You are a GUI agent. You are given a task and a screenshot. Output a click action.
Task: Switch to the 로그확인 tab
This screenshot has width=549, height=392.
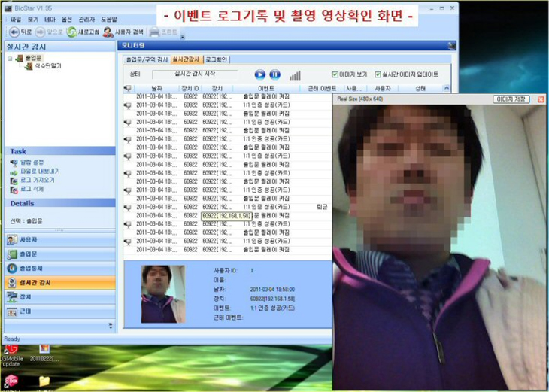click(x=216, y=58)
